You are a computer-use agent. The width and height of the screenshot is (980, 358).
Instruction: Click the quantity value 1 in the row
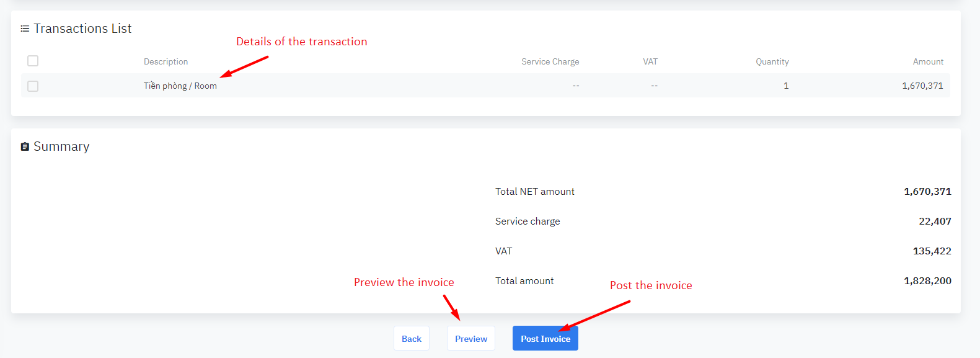(785, 86)
